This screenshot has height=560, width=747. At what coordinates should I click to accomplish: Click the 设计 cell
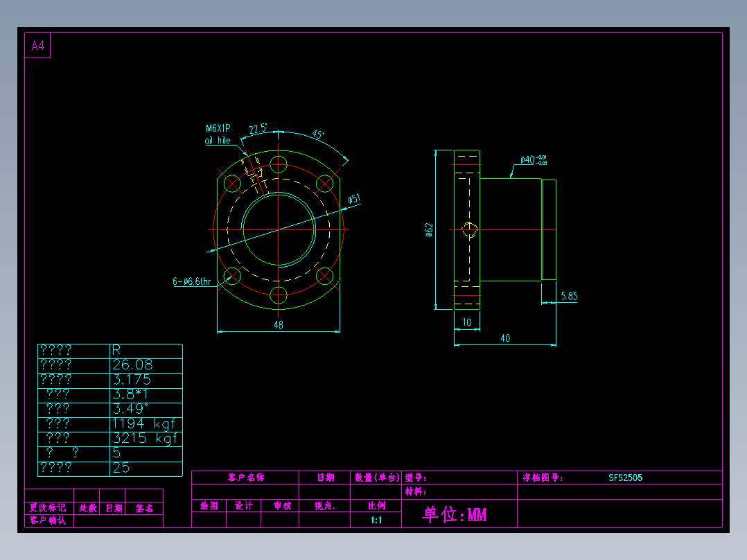click(244, 506)
